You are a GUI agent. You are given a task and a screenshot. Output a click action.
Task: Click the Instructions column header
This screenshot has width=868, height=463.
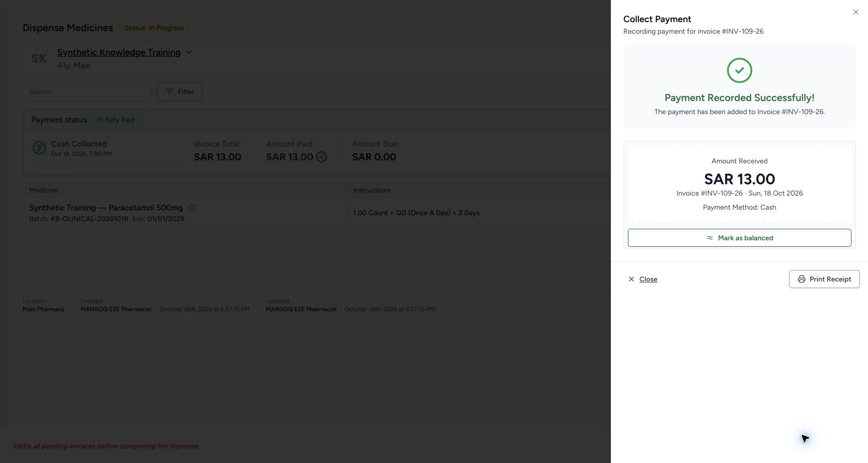click(372, 190)
